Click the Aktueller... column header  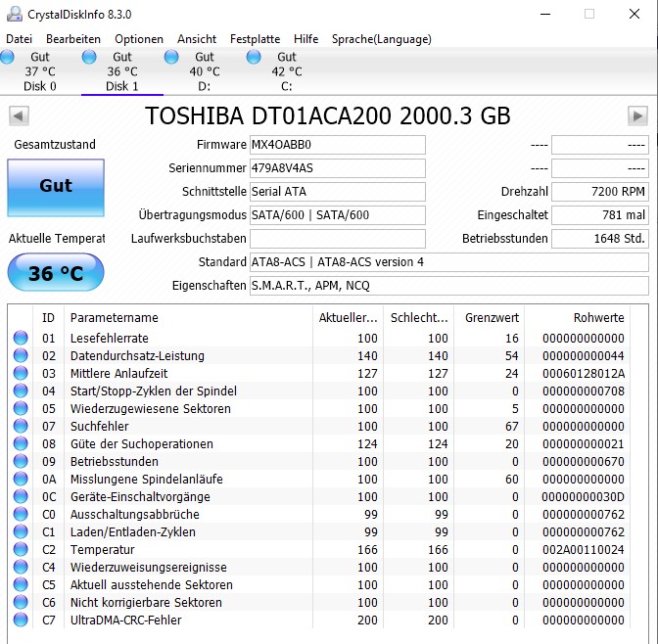click(x=348, y=317)
